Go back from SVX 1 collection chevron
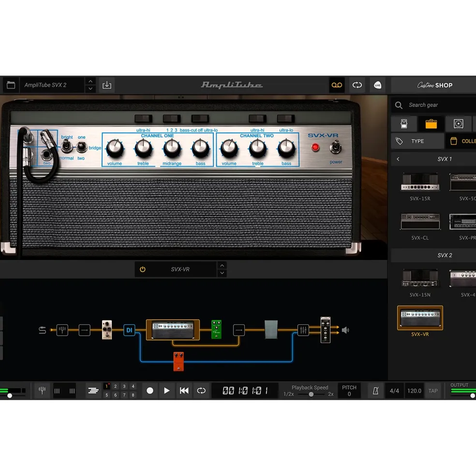 [398, 159]
